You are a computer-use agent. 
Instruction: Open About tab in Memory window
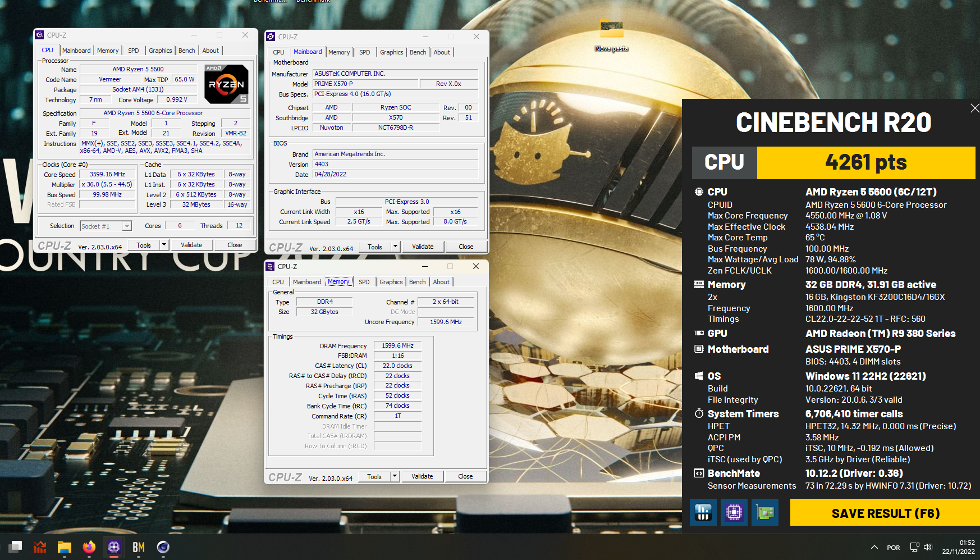click(x=441, y=282)
